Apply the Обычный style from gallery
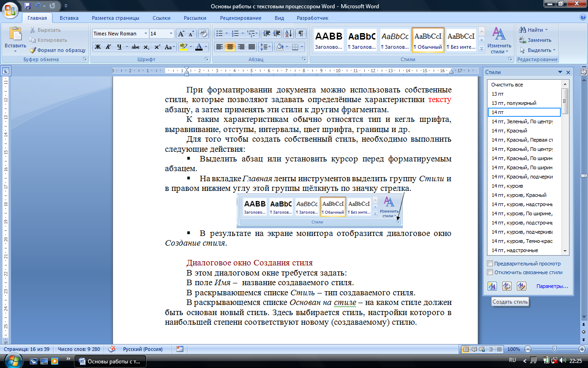Viewport: 588px width, 368px height. click(x=428, y=40)
